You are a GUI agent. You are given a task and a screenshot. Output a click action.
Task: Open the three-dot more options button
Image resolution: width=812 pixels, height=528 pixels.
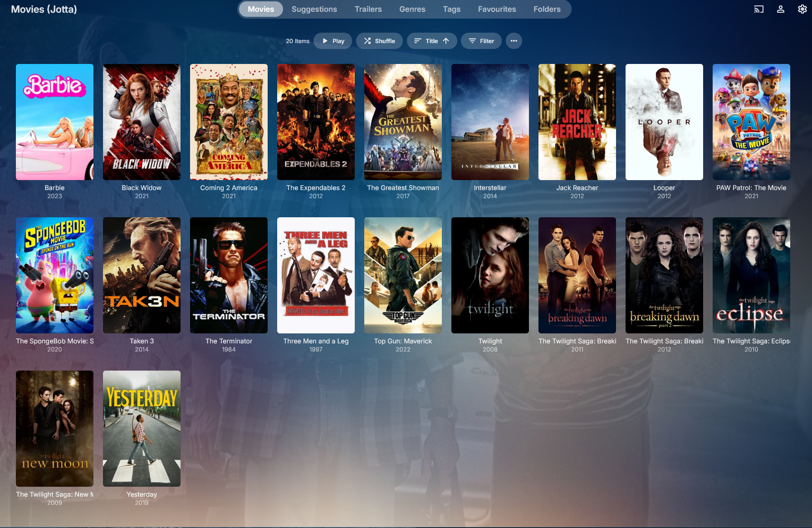click(514, 41)
